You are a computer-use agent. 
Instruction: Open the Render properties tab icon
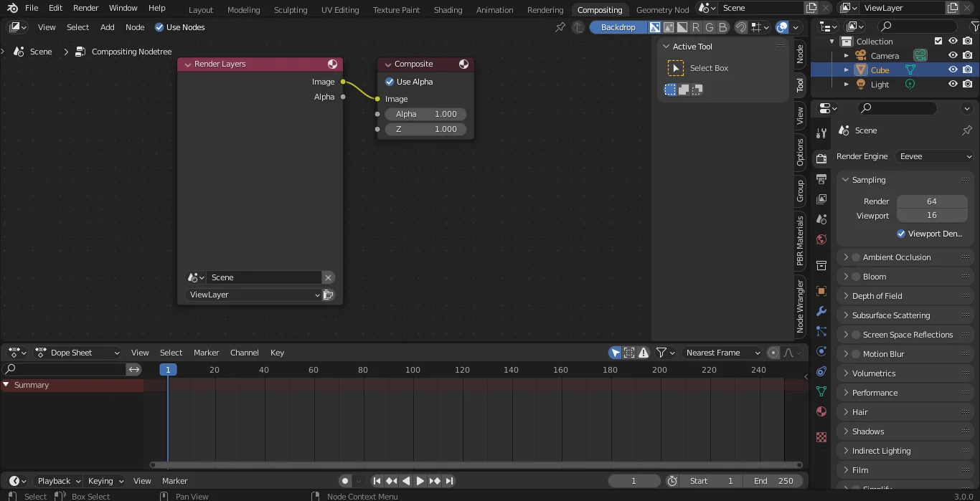coord(821,158)
